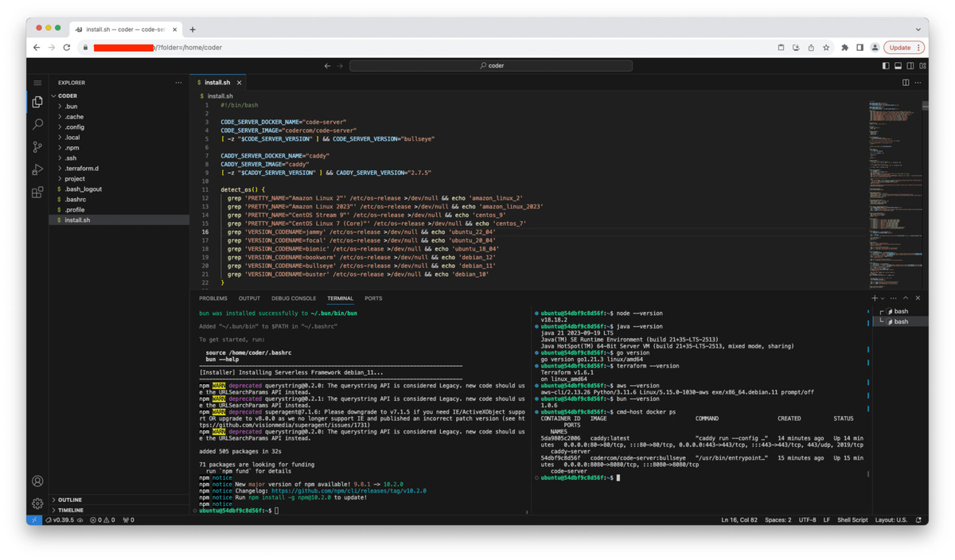
Task: Open editor More Actions ellipsis
Action: click(918, 83)
